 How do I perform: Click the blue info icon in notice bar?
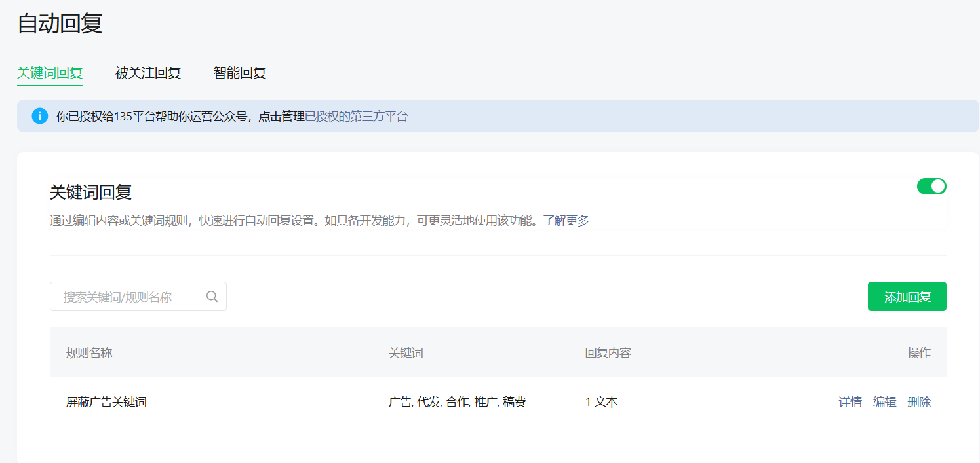click(x=40, y=116)
